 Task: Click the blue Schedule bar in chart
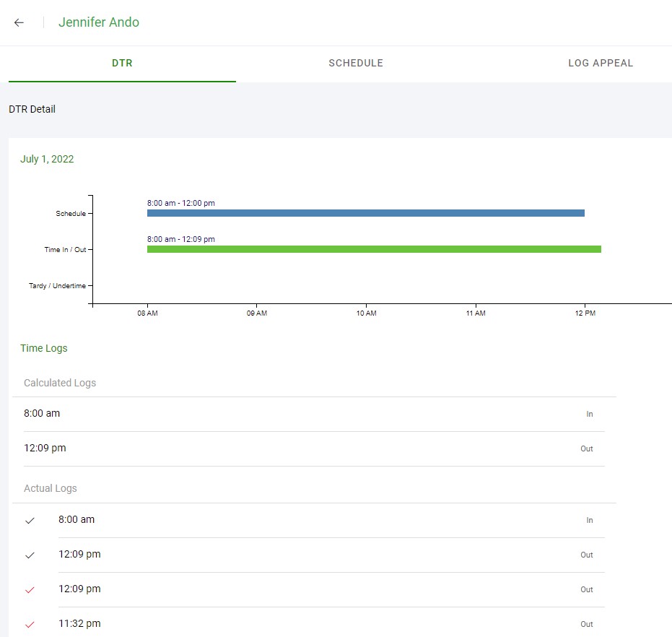coord(365,213)
